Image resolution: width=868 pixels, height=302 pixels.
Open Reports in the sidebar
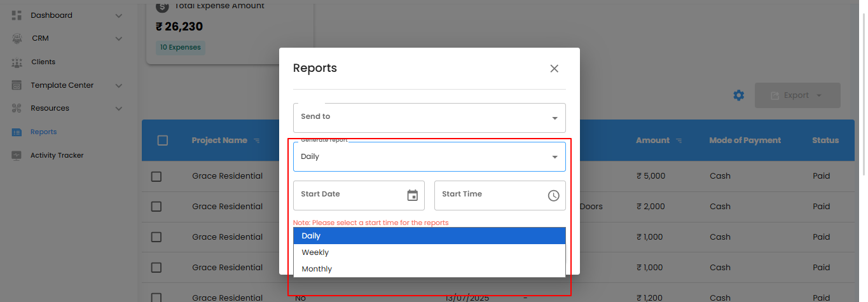(43, 132)
